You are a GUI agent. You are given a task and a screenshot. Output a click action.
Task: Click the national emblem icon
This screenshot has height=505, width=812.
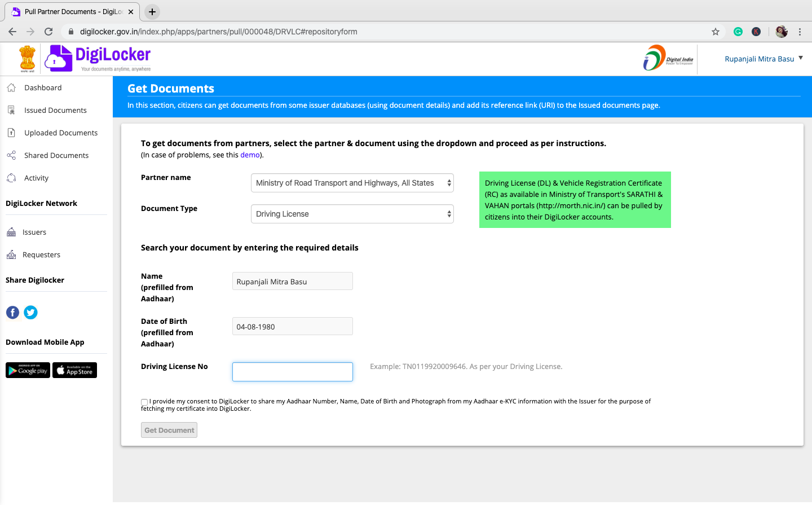27,59
